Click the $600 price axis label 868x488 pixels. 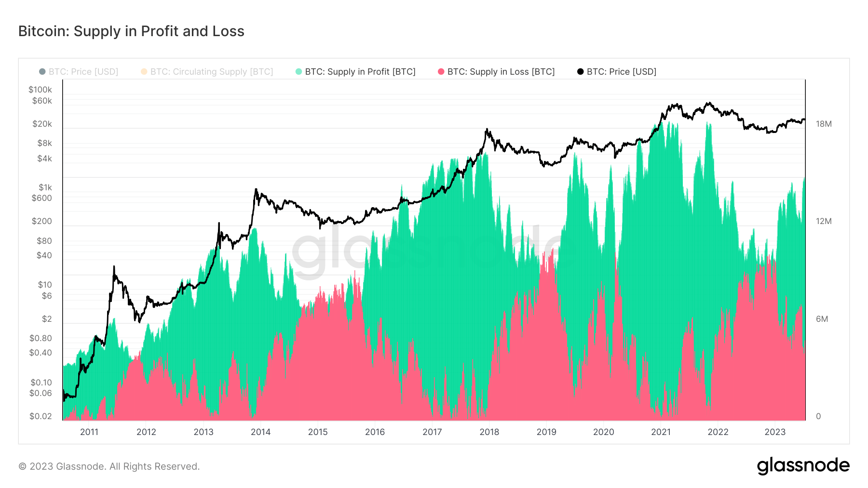[x=41, y=198]
